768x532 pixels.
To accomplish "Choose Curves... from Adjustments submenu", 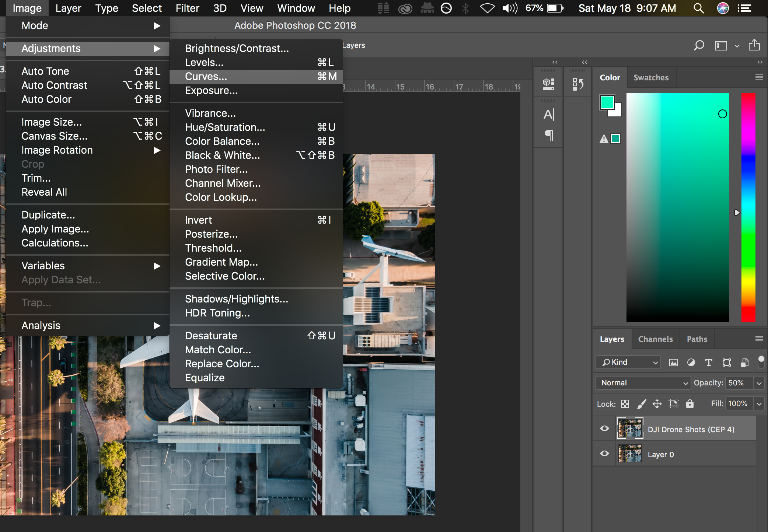I will (x=206, y=77).
